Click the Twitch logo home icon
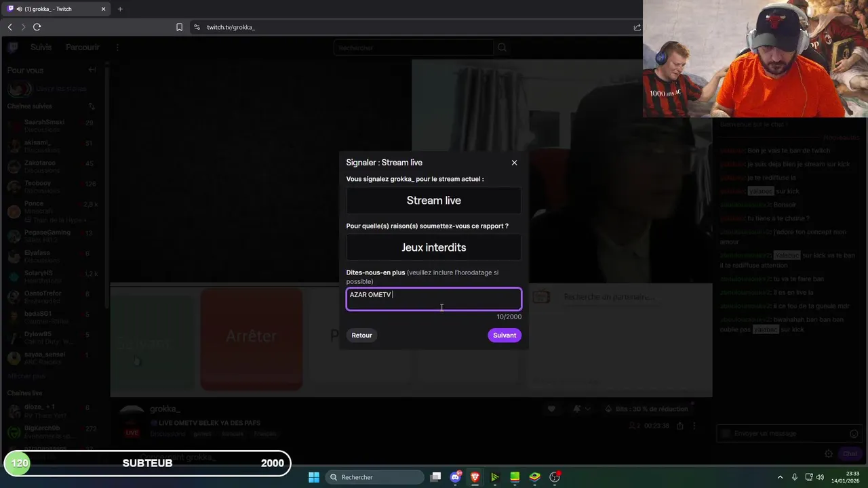Viewport: 868px width, 488px height. [x=13, y=47]
